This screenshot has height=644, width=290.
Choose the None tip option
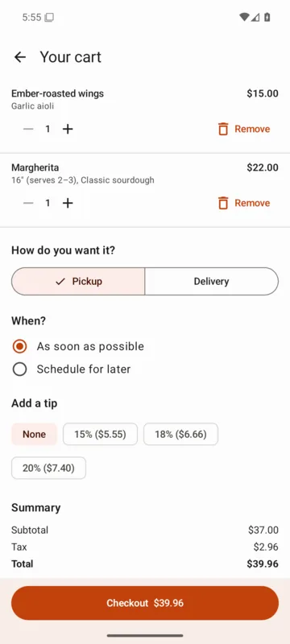pos(34,434)
